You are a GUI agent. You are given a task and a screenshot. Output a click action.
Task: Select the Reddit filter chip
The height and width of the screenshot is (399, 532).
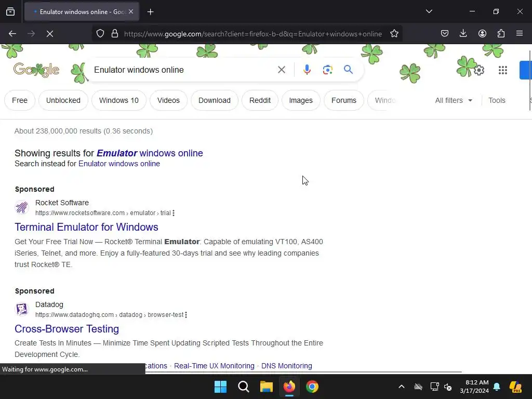[260, 100]
